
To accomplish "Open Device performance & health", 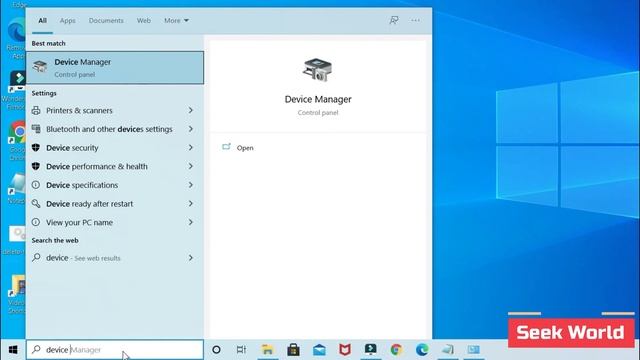I will tap(115, 167).
